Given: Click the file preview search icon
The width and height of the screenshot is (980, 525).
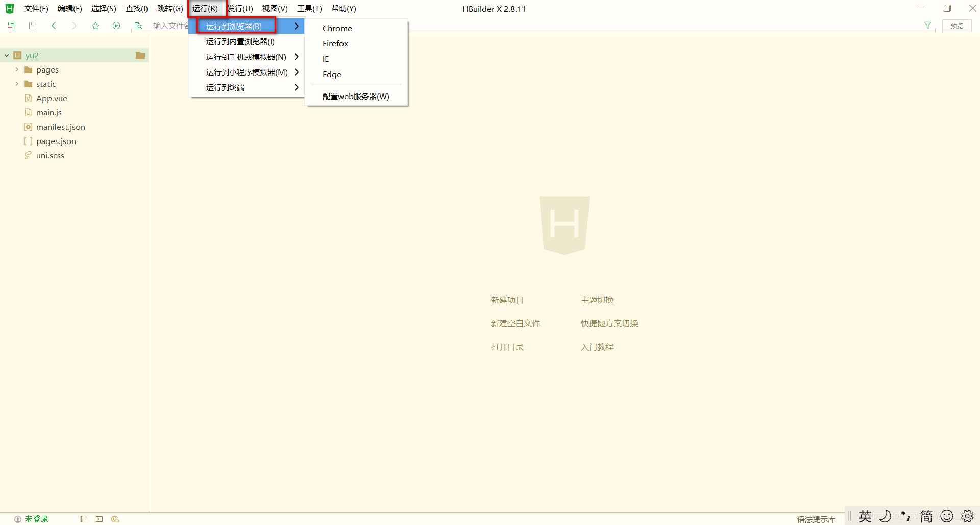Looking at the screenshot, I should [x=138, y=26].
